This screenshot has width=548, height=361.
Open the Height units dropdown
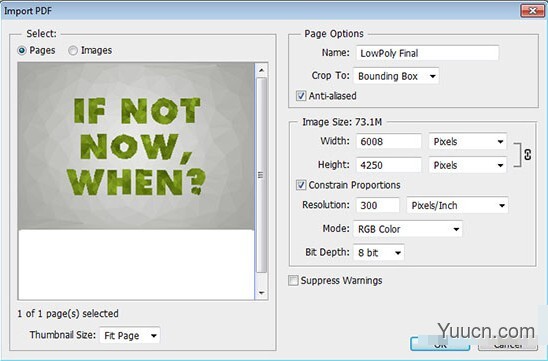(x=468, y=165)
